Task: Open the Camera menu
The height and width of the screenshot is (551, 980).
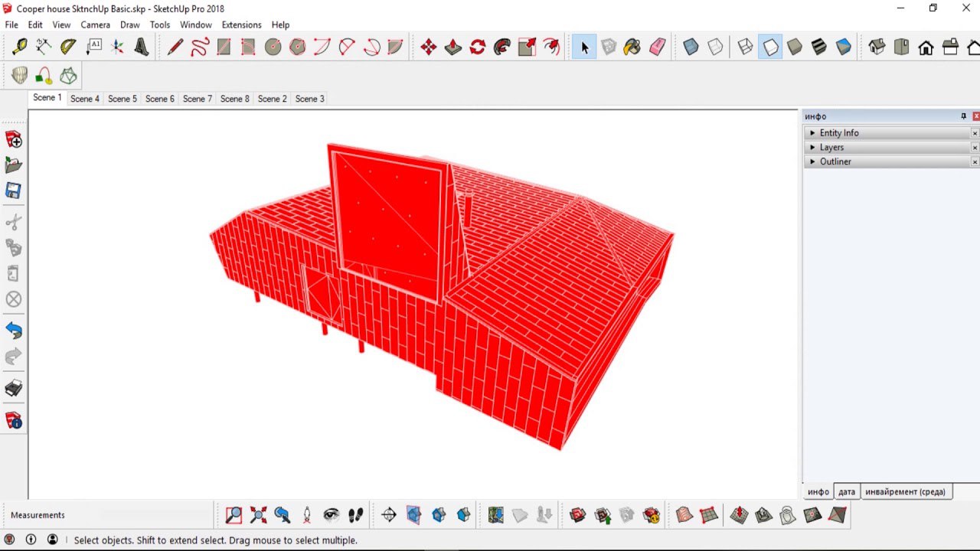Action: pos(96,24)
